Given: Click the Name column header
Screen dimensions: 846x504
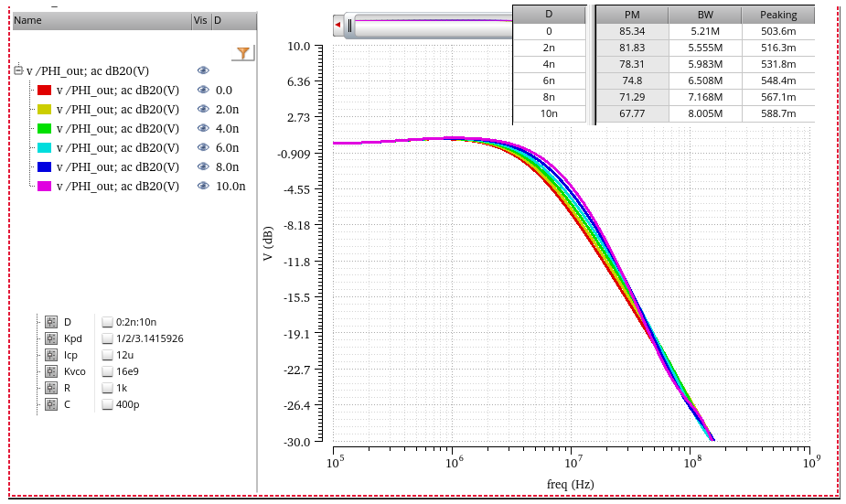Looking at the screenshot, I should click(102, 20).
